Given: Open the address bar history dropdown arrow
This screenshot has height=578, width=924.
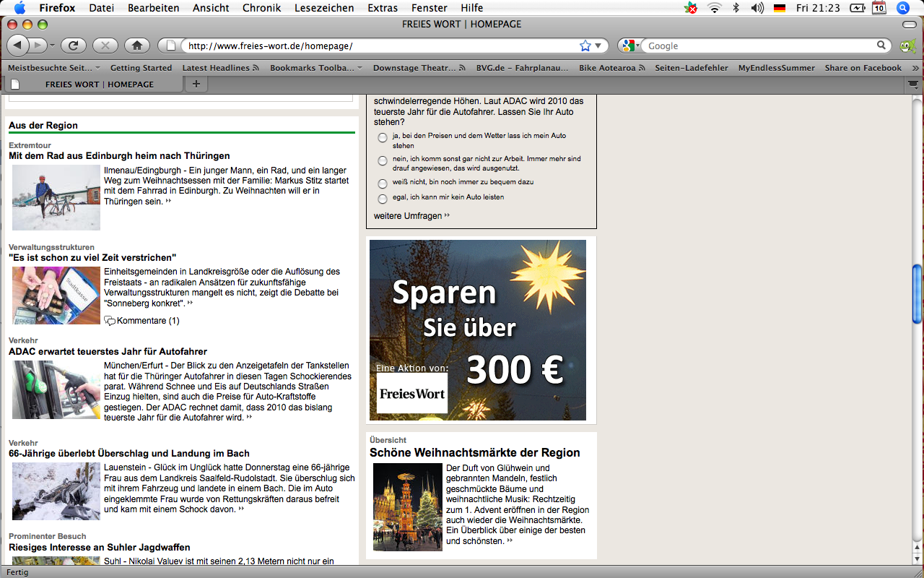Looking at the screenshot, I should tap(598, 46).
